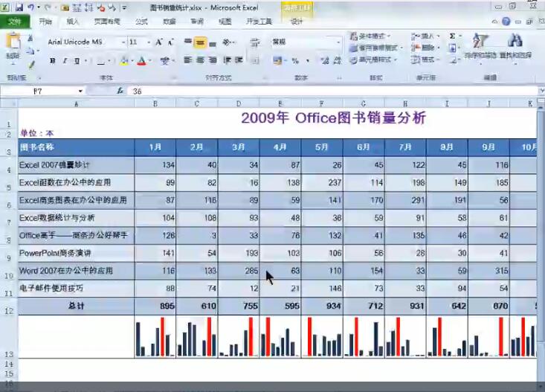Apply comma style number format
545x392 pixels.
click(308, 61)
